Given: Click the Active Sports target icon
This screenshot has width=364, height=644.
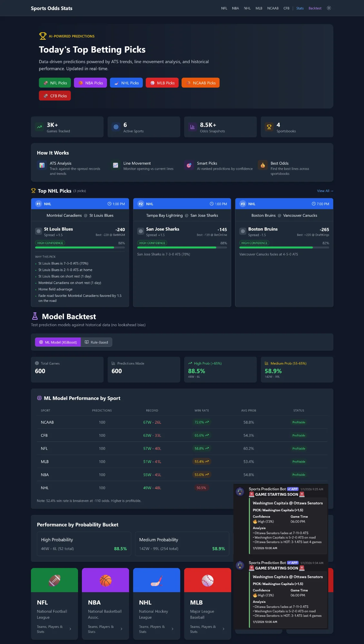Looking at the screenshot, I should tap(116, 127).
